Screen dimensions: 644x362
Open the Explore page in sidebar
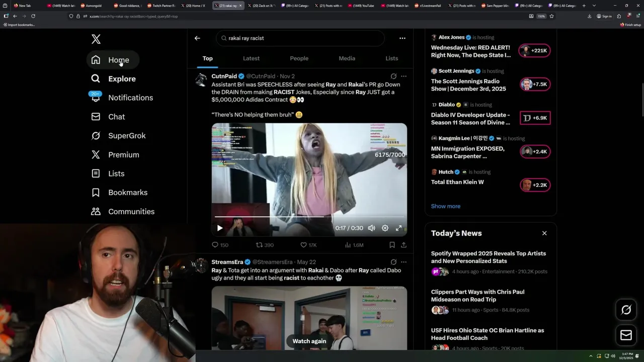coord(113,79)
